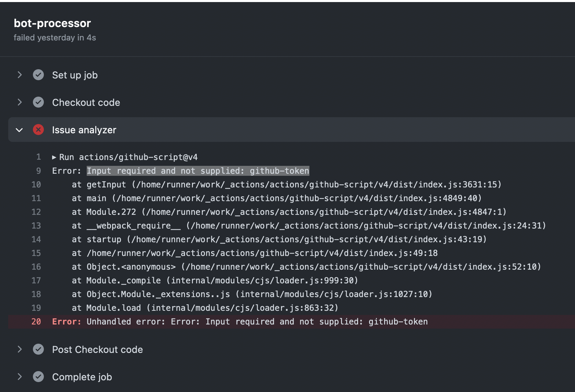Click the failed yesterday in 4s status text
Viewport: 575px width, 392px height.
point(55,37)
